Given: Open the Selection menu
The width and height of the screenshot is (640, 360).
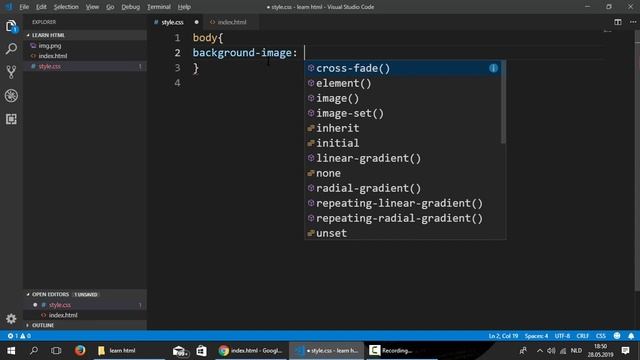Looking at the screenshot, I should (66, 7).
